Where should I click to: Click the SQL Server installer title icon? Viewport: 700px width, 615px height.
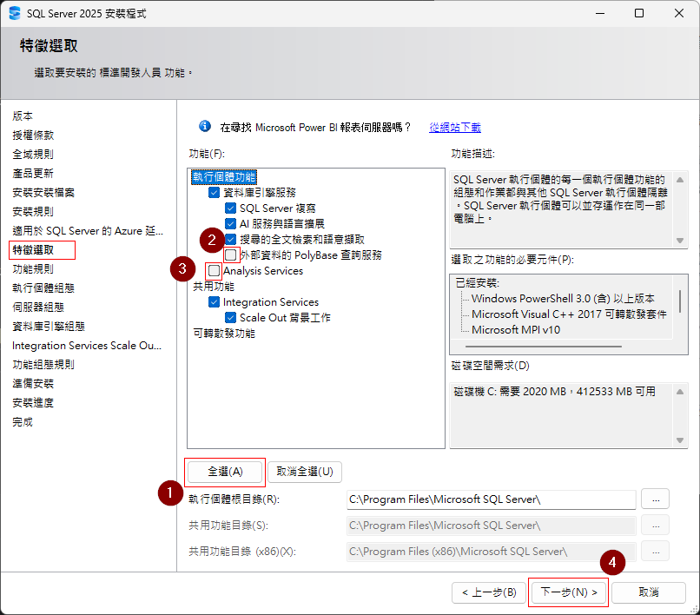coord(15,13)
